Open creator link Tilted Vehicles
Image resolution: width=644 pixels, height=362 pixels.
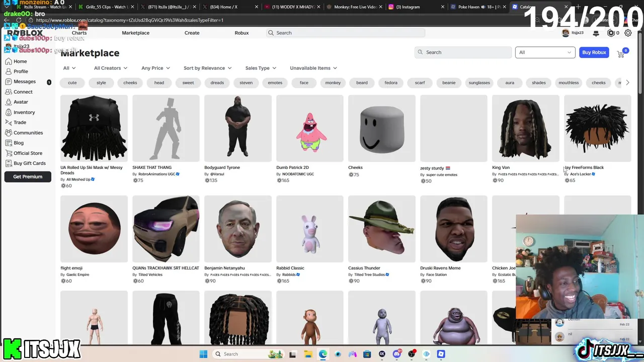click(x=150, y=275)
